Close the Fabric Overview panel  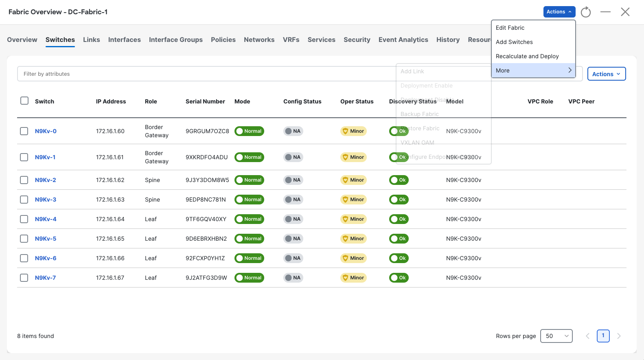coord(625,12)
